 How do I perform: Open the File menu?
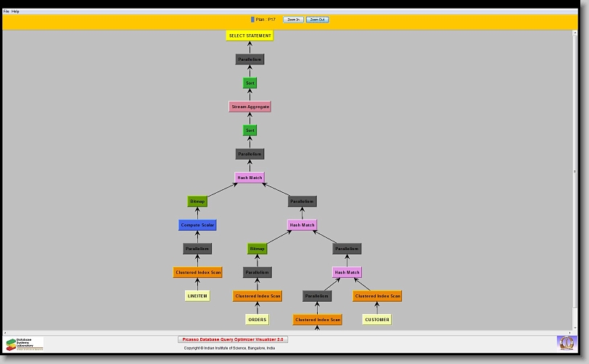pyautogui.click(x=7, y=12)
